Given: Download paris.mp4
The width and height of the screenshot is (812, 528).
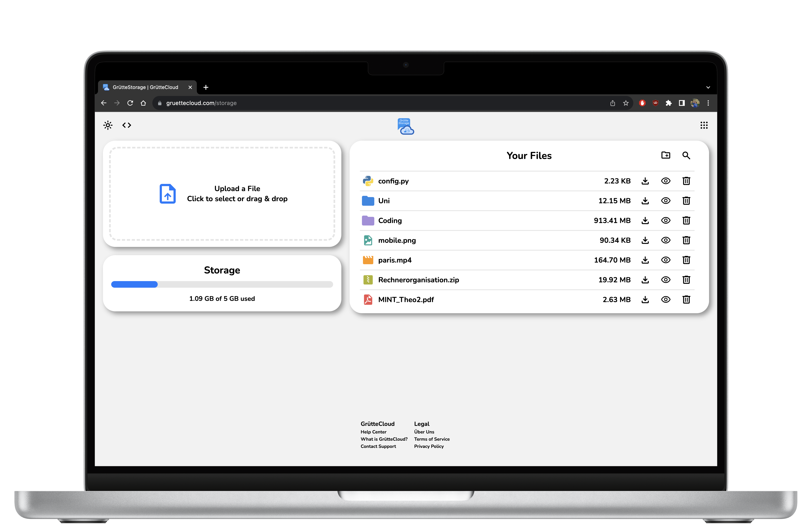Looking at the screenshot, I should pos(645,260).
